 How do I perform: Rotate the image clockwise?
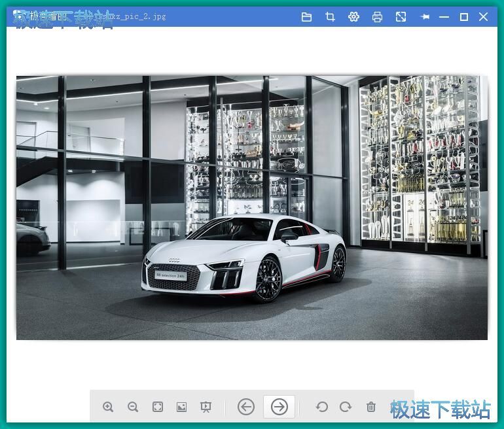[x=346, y=407]
